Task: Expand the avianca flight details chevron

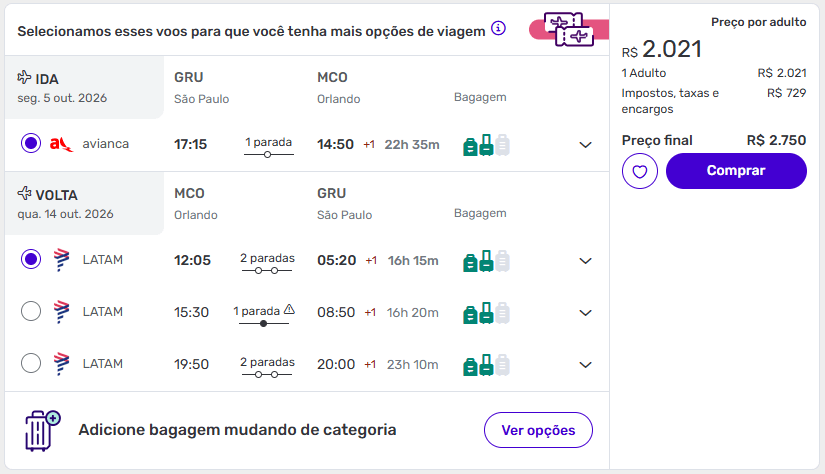Action: tap(586, 145)
